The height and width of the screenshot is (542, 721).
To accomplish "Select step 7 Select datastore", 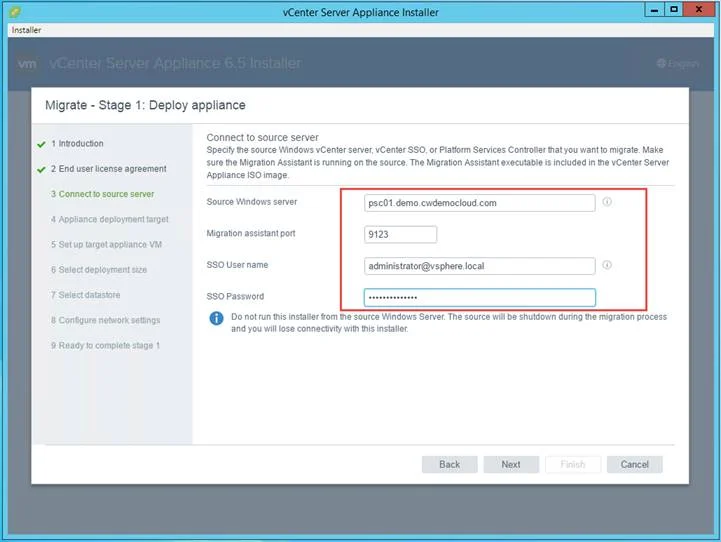I will pyautogui.click(x=86, y=295).
